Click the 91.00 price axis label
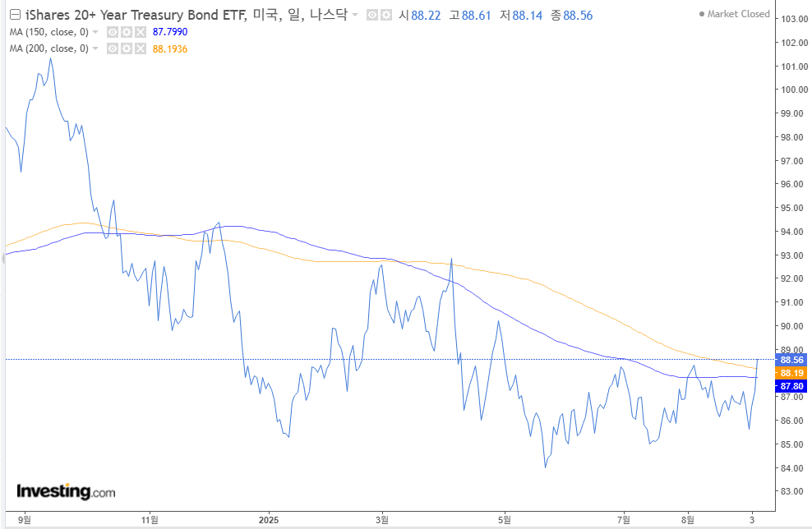812x529 pixels. (x=791, y=302)
